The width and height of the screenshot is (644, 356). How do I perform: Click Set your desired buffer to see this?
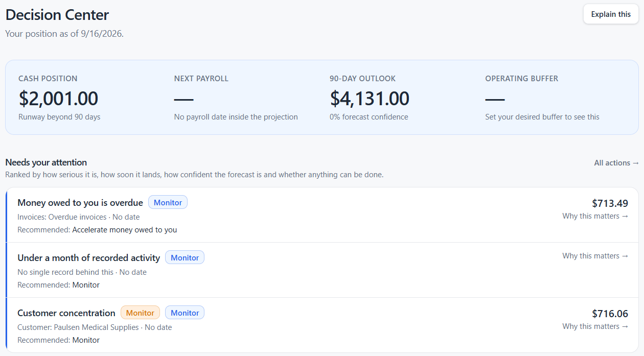[542, 117]
